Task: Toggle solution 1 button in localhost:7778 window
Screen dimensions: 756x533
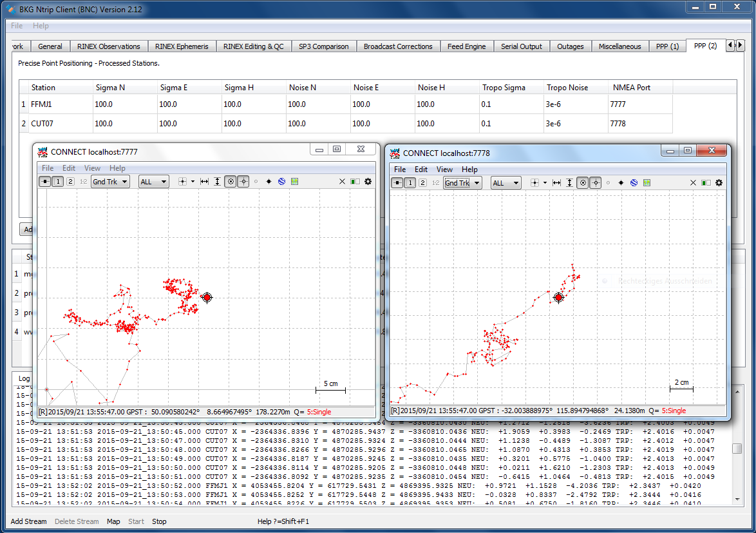Action: pyautogui.click(x=410, y=183)
